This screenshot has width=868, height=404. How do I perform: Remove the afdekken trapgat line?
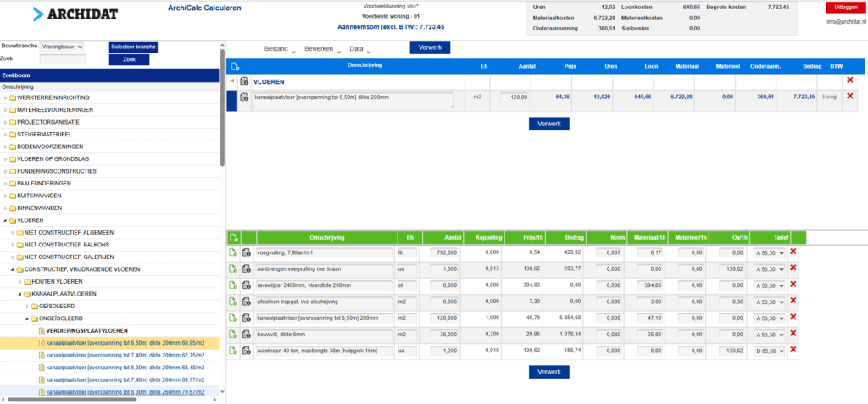click(x=793, y=301)
